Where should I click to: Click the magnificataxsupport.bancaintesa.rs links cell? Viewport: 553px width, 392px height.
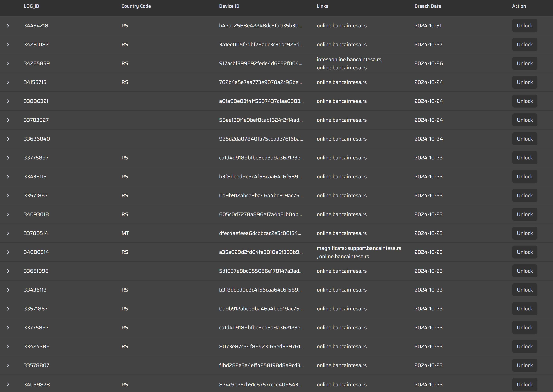click(359, 252)
